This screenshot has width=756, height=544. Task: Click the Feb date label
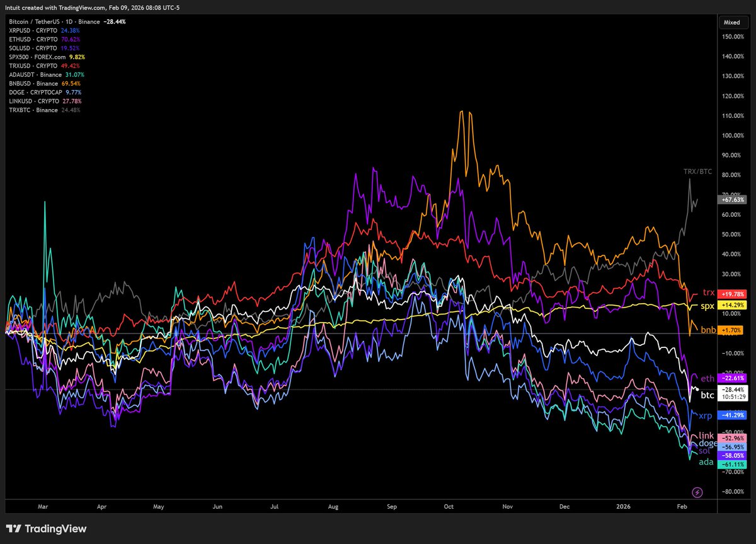[x=682, y=506]
